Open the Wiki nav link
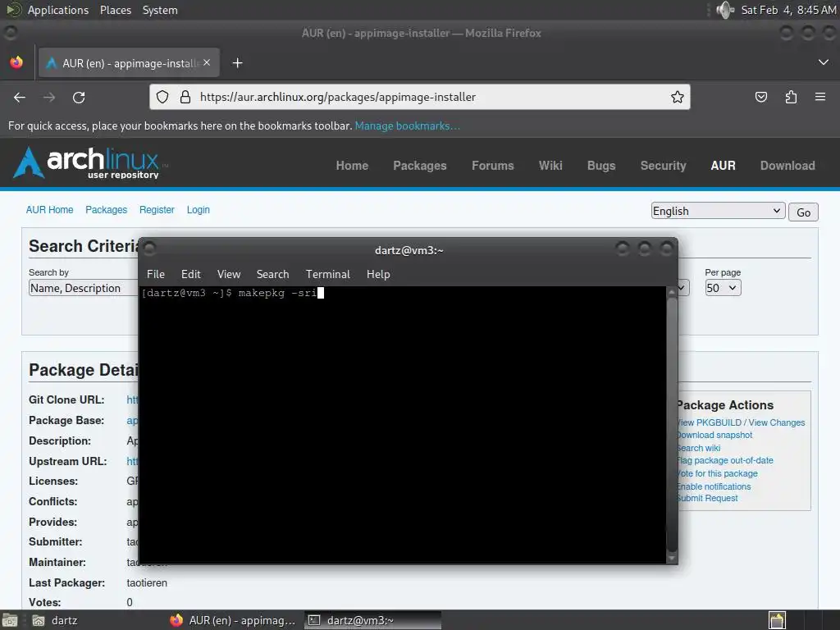The image size is (840, 630). (550, 166)
